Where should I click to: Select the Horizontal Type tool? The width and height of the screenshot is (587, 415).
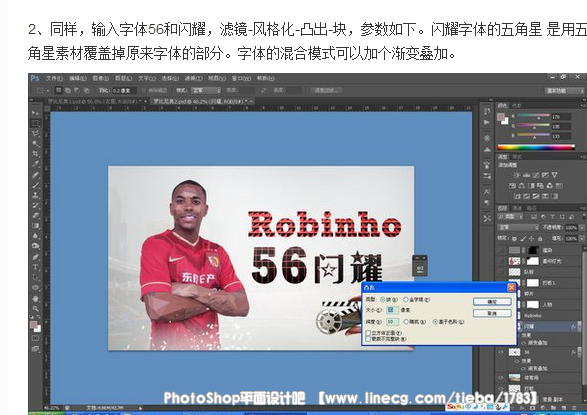coord(36,267)
